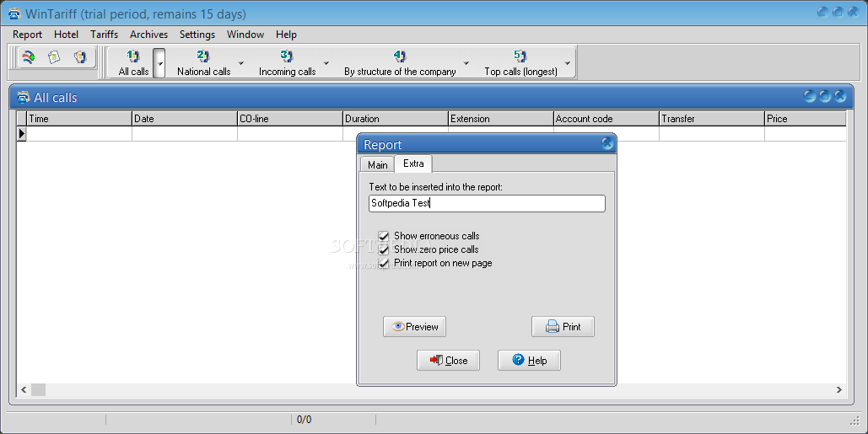
Task: Open the Window menu
Action: (x=245, y=35)
